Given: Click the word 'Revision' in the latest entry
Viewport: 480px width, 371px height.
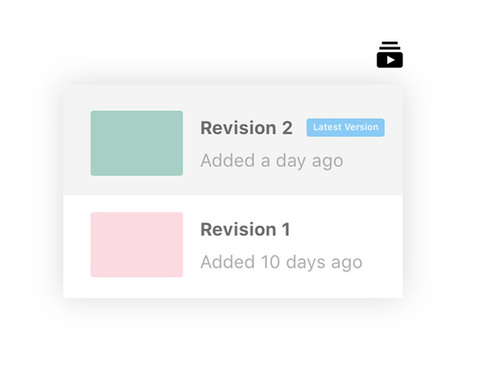Looking at the screenshot, I should tap(238, 128).
